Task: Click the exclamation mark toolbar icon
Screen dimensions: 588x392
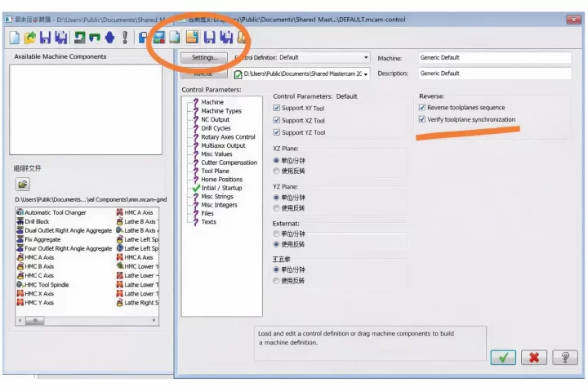Action: point(125,38)
